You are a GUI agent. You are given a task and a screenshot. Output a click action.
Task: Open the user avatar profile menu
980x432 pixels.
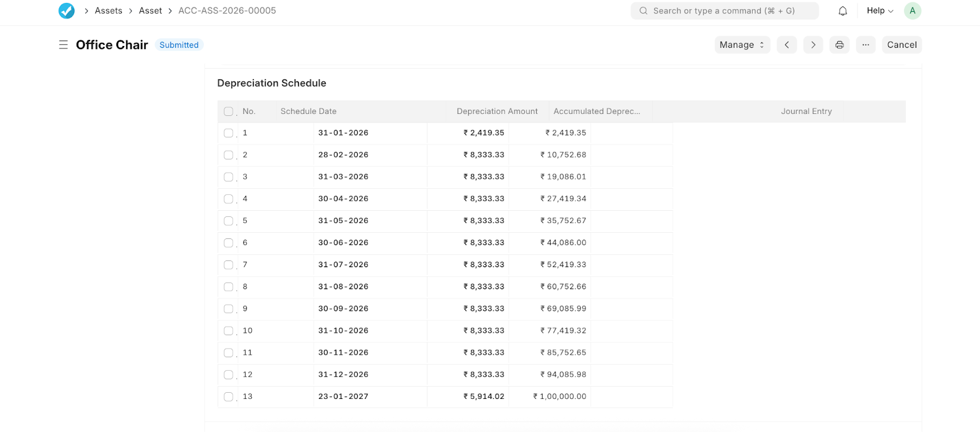pyautogui.click(x=912, y=11)
